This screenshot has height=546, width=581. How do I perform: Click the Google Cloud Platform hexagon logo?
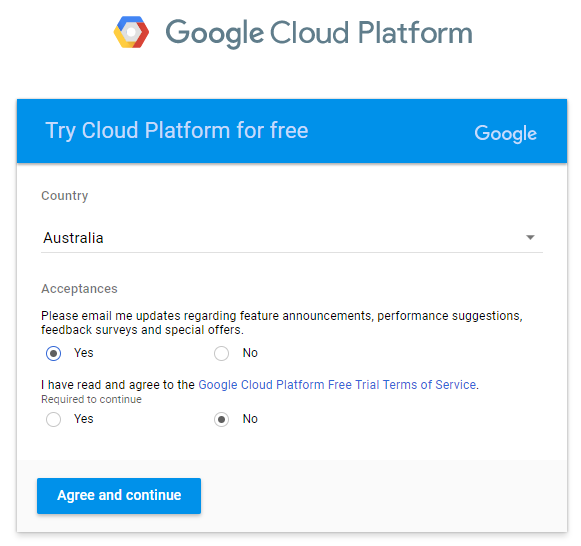(x=131, y=32)
